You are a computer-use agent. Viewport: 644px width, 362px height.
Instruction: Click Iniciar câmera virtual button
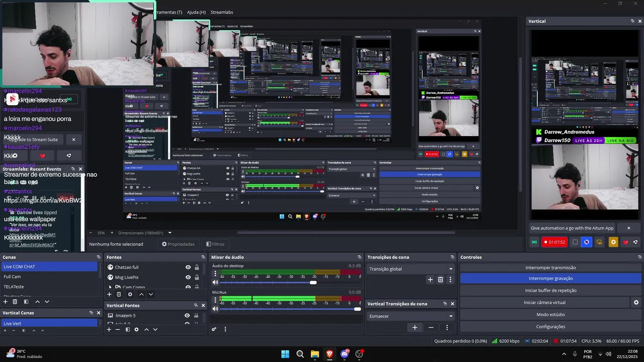point(544,302)
